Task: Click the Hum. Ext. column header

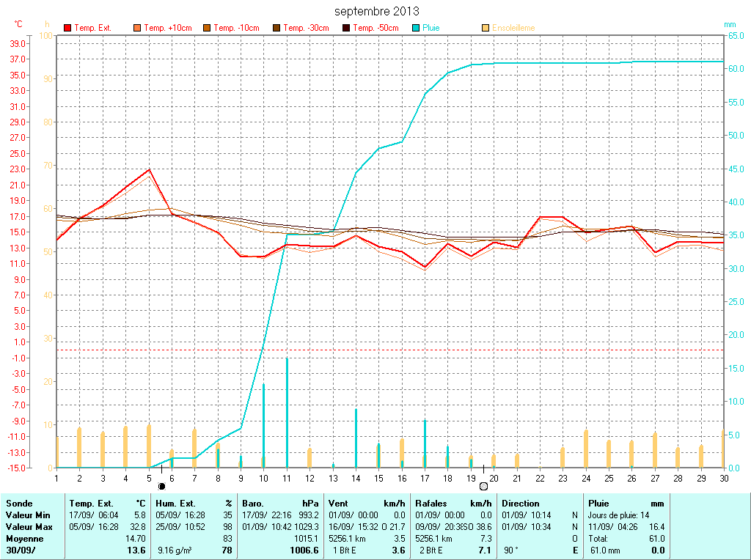Action: [176, 504]
